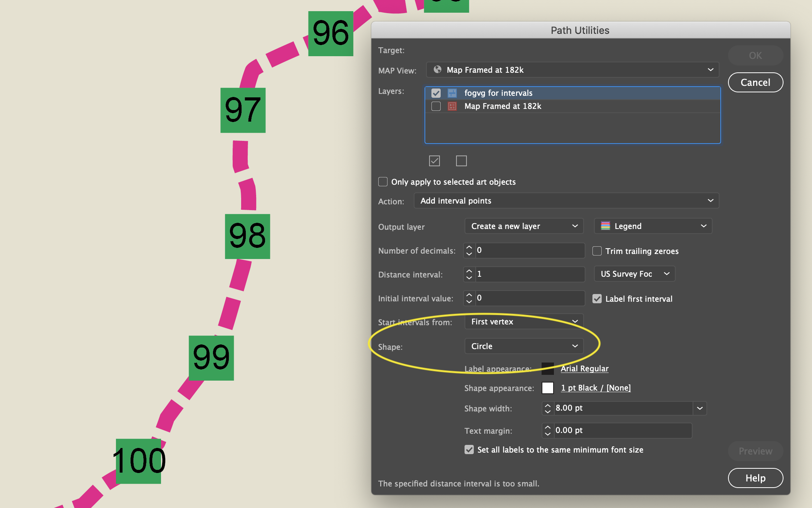Click the Help button
The width and height of the screenshot is (812, 508).
click(x=755, y=478)
